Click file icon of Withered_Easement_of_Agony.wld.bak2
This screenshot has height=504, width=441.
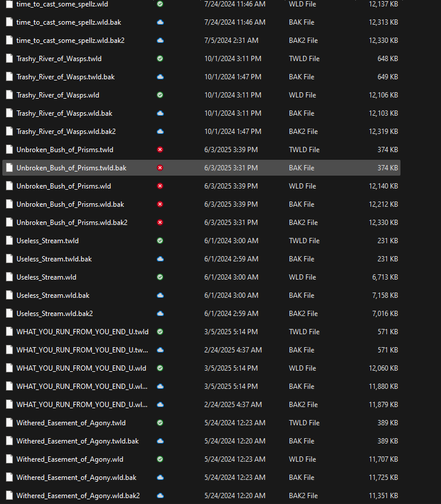(x=9, y=496)
